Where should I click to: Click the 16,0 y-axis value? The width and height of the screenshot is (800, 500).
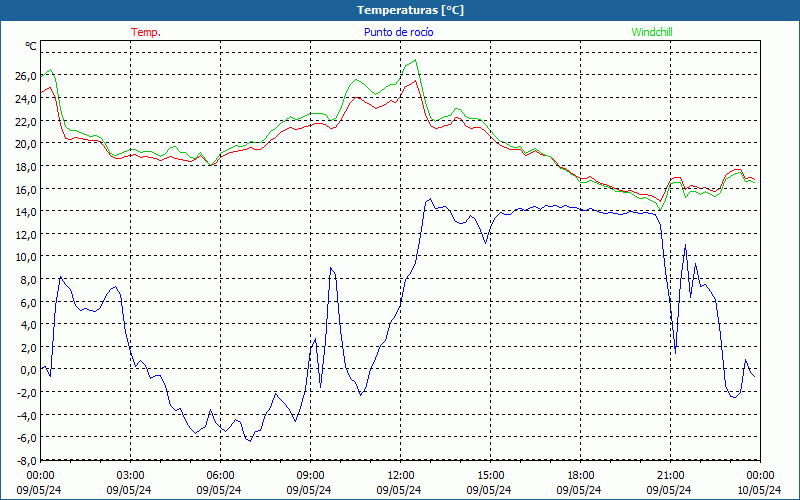(26, 189)
